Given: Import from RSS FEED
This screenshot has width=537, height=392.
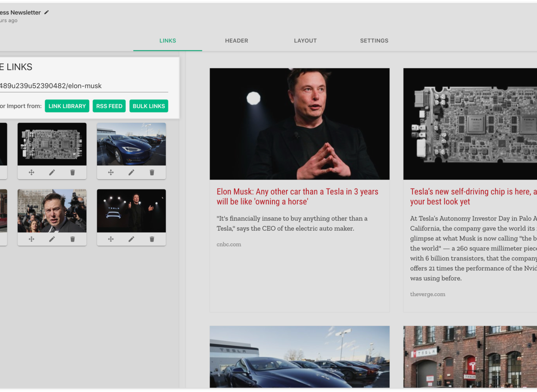Looking at the screenshot, I should click(109, 106).
